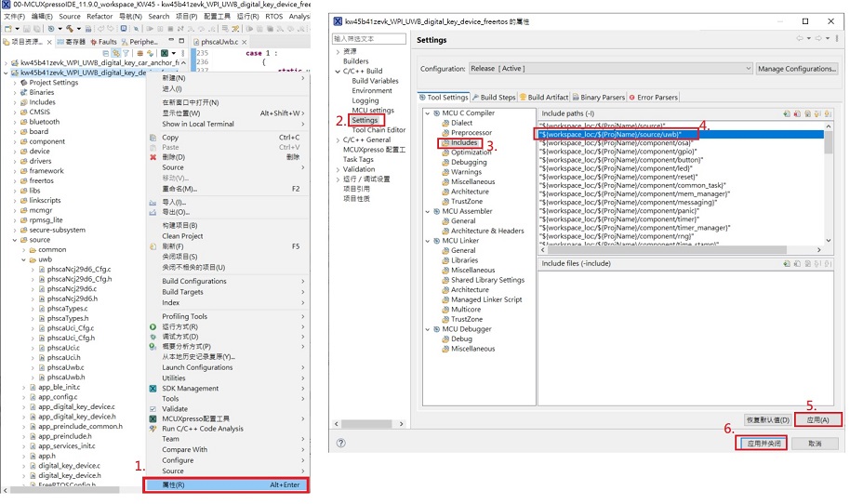The width and height of the screenshot is (850, 504).
Task: Click the add include path icon
Action: [787, 113]
